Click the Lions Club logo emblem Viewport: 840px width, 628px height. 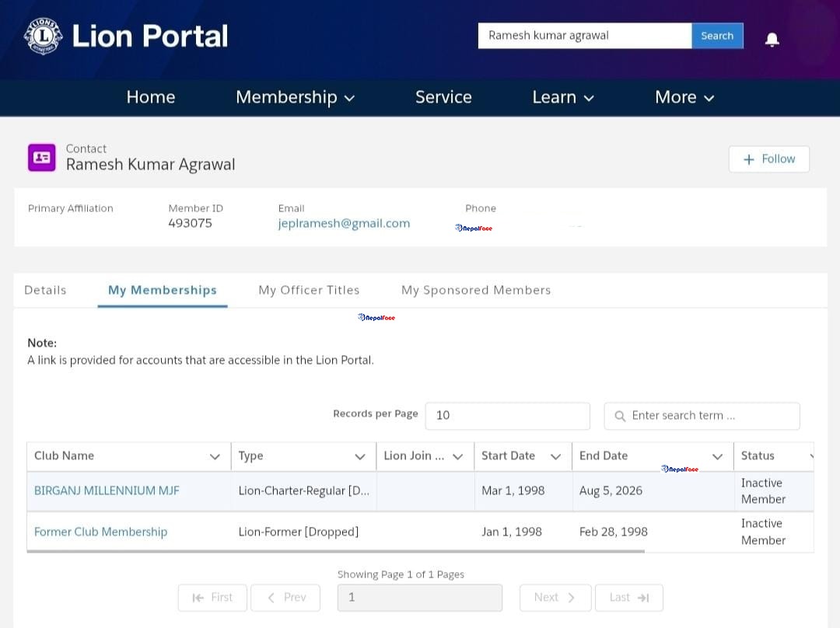pos(44,36)
